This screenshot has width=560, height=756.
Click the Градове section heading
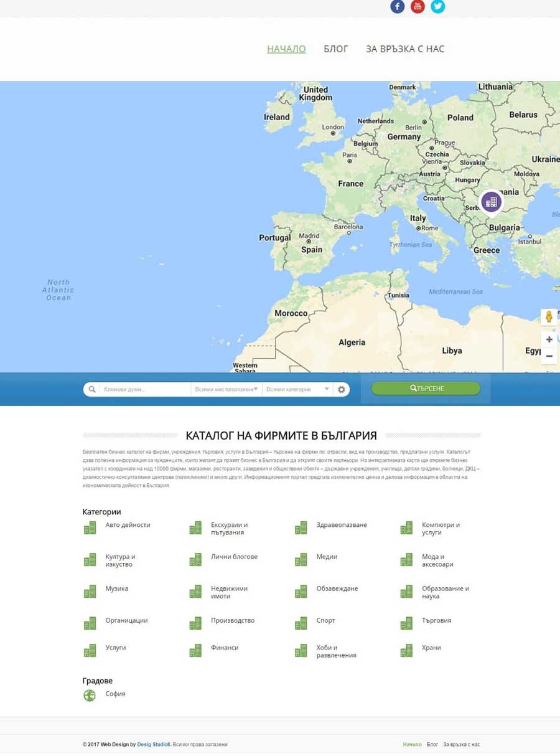pyautogui.click(x=98, y=681)
